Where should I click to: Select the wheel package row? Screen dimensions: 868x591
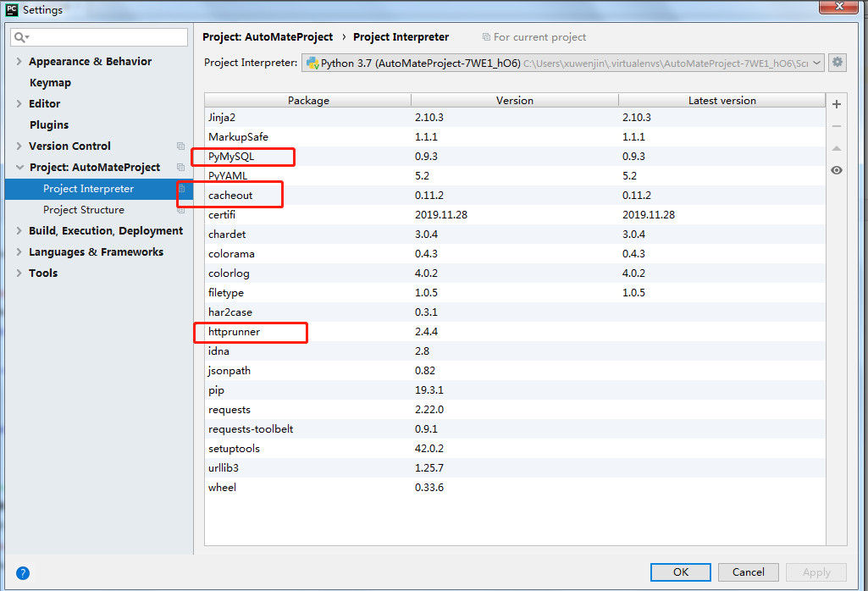pos(515,488)
